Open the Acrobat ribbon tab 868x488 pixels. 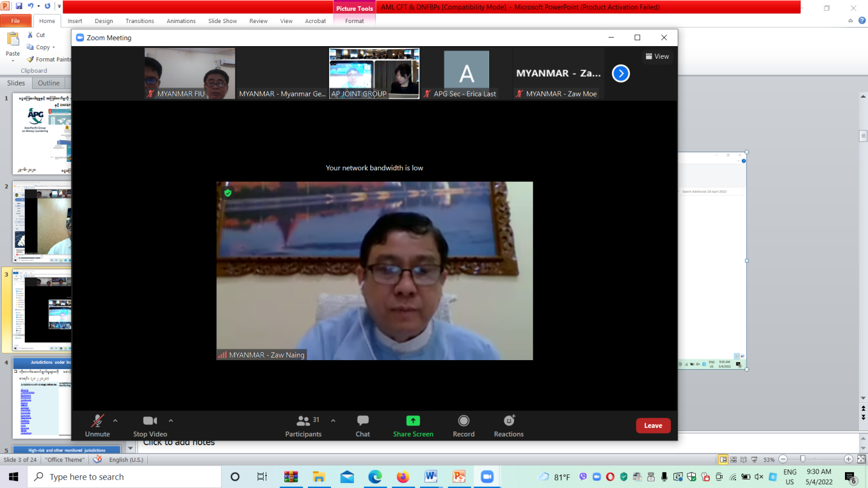tap(315, 21)
